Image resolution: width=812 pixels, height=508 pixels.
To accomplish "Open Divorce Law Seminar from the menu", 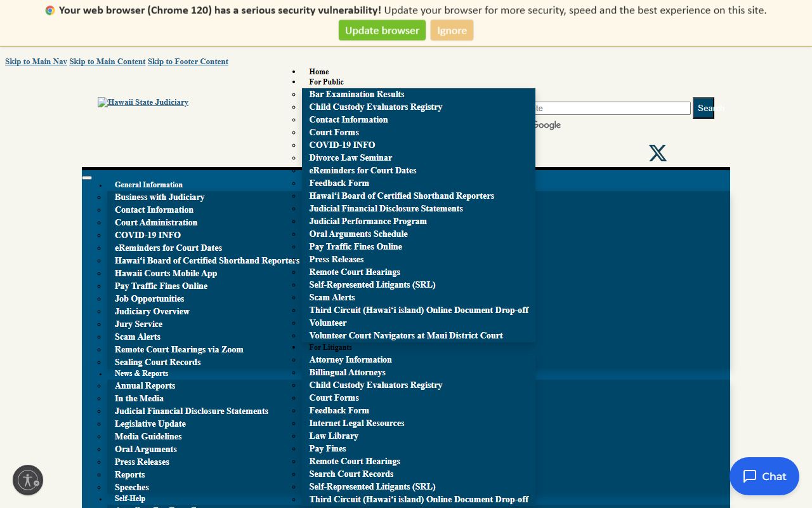I will (x=350, y=157).
